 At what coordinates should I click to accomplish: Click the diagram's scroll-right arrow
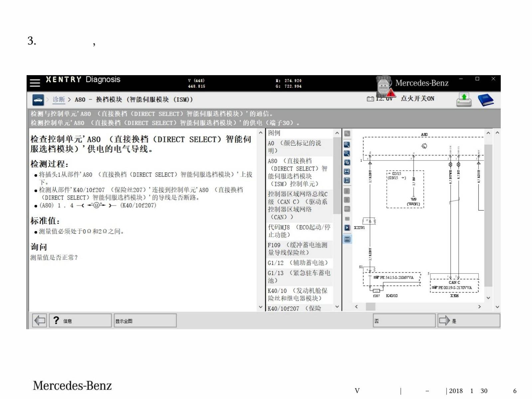click(479, 307)
